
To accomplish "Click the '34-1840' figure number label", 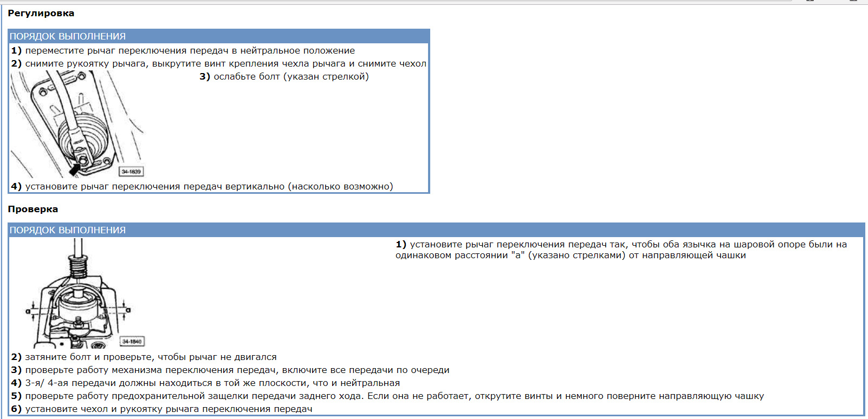I will [x=132, y=342].
